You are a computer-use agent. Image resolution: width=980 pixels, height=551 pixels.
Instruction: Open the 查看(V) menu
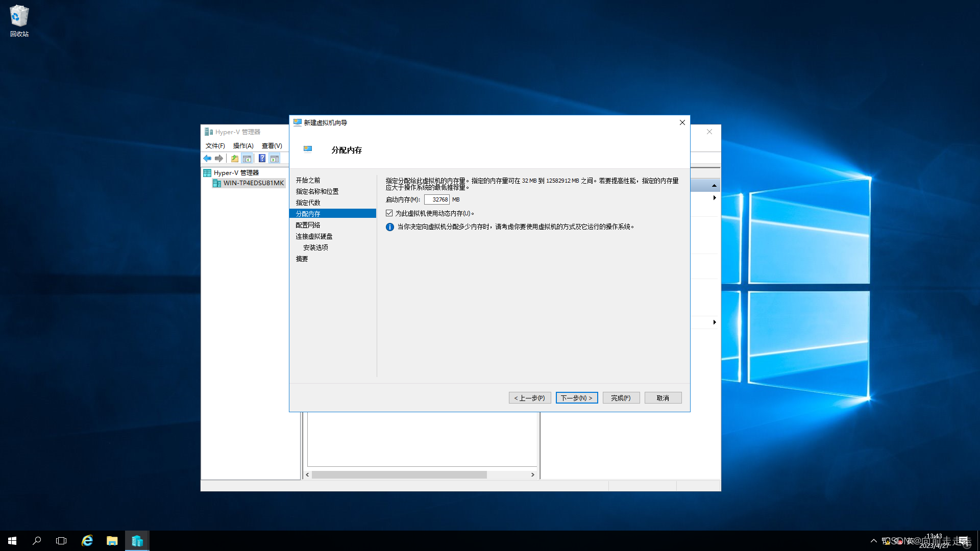click(272, 145)
